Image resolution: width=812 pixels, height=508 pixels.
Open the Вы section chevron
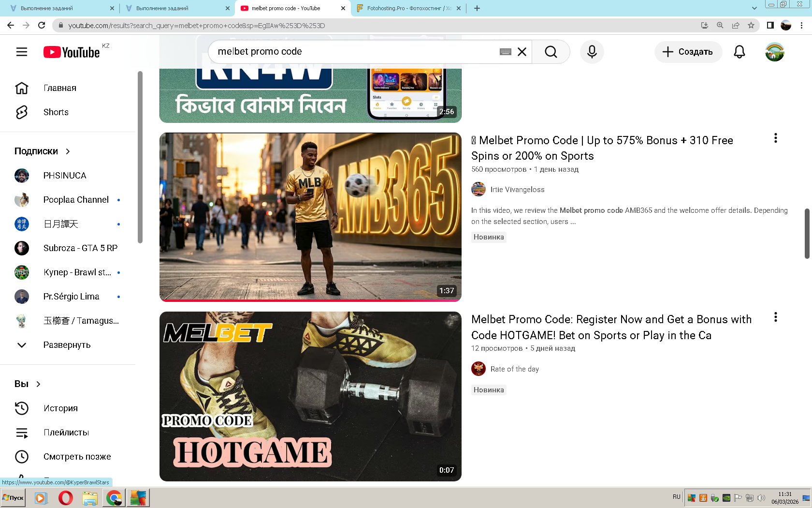[x=38, y=384]
